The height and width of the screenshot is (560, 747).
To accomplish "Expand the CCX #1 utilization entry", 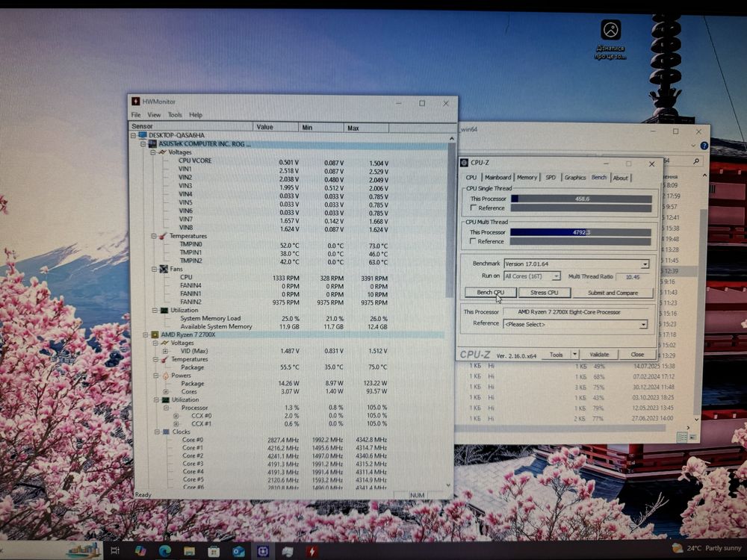I will coord(176,424).
